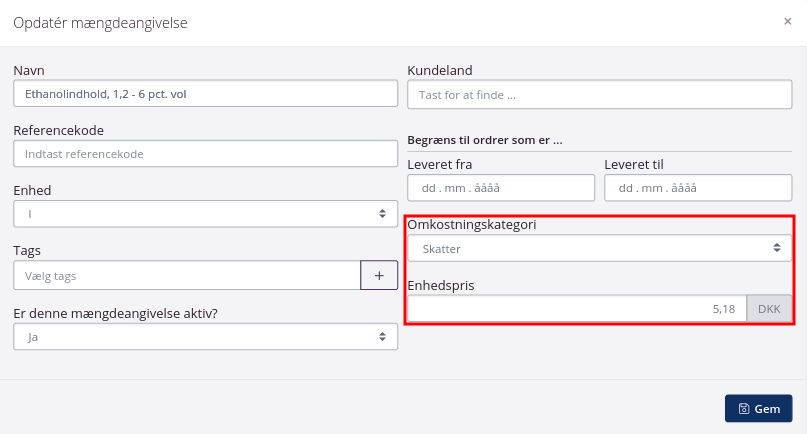Open the active status dropdown showing Ja
This screenshot has height=434, width=807.
tap(205, 337)
